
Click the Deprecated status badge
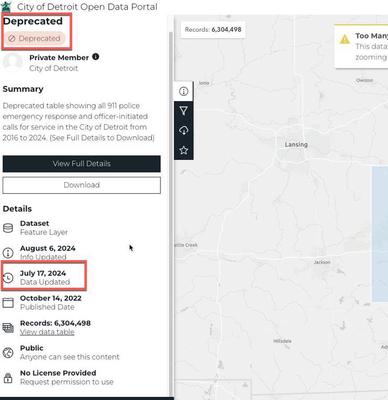[x=35, y=38]
